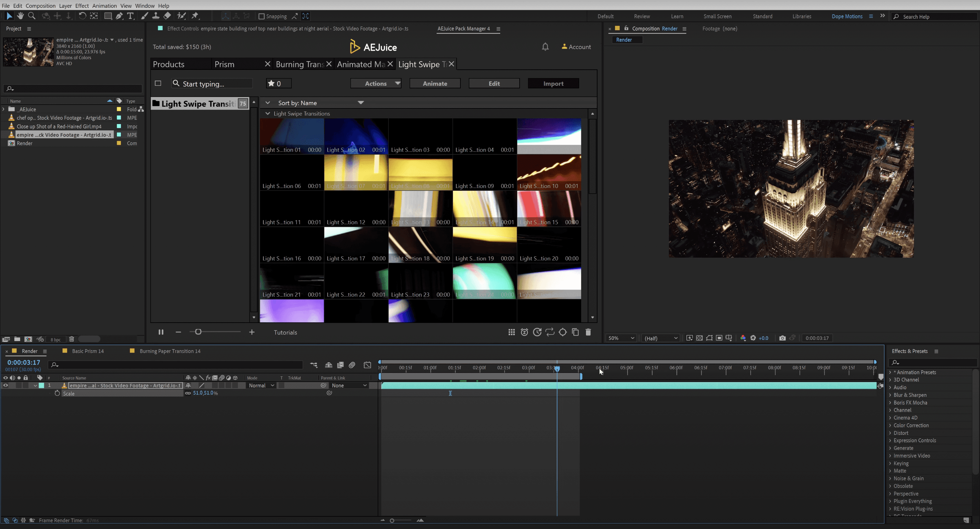Open the Composition menu
Image resolution: width=980 pixels, height=529 pixels.
pos(40,6)
